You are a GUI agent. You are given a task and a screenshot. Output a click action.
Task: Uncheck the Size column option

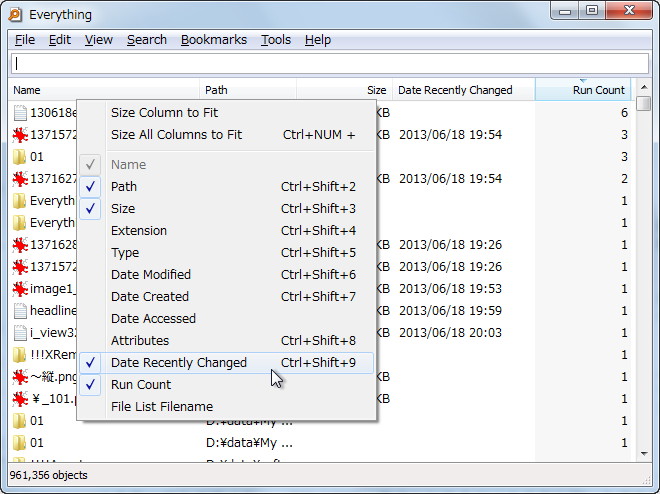click(x=226, y=208)
